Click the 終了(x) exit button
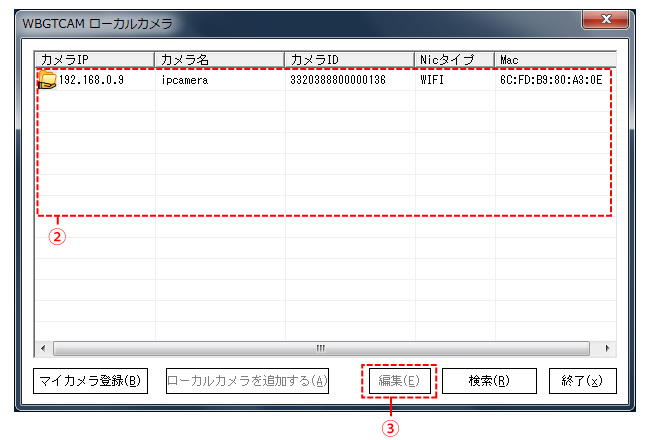The image size is (650, 440). coord(582,381)
